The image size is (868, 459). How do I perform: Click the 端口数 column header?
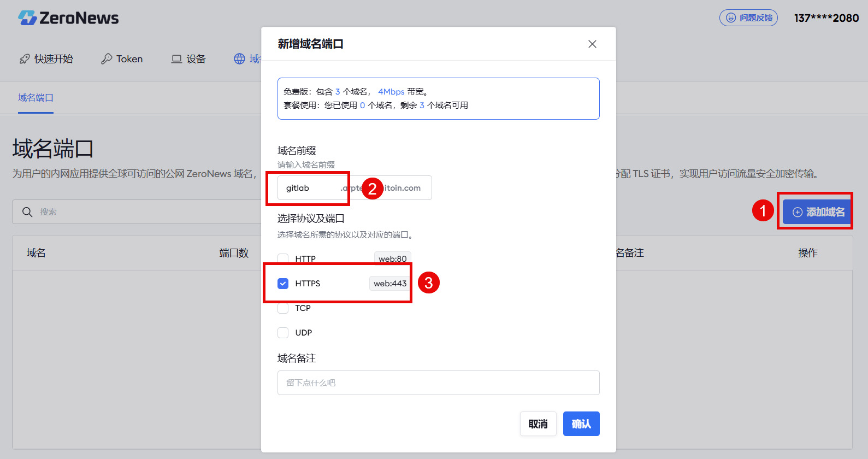pyautogui.click(x=234, y=252)
